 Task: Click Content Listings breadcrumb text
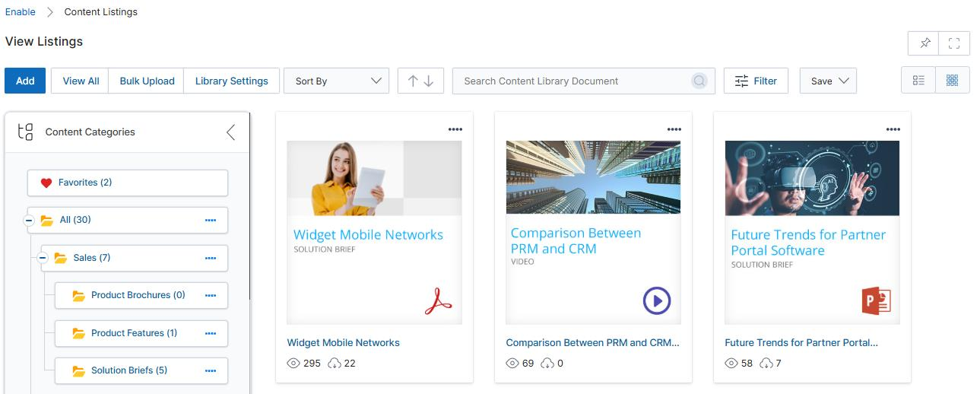point(101,12)
